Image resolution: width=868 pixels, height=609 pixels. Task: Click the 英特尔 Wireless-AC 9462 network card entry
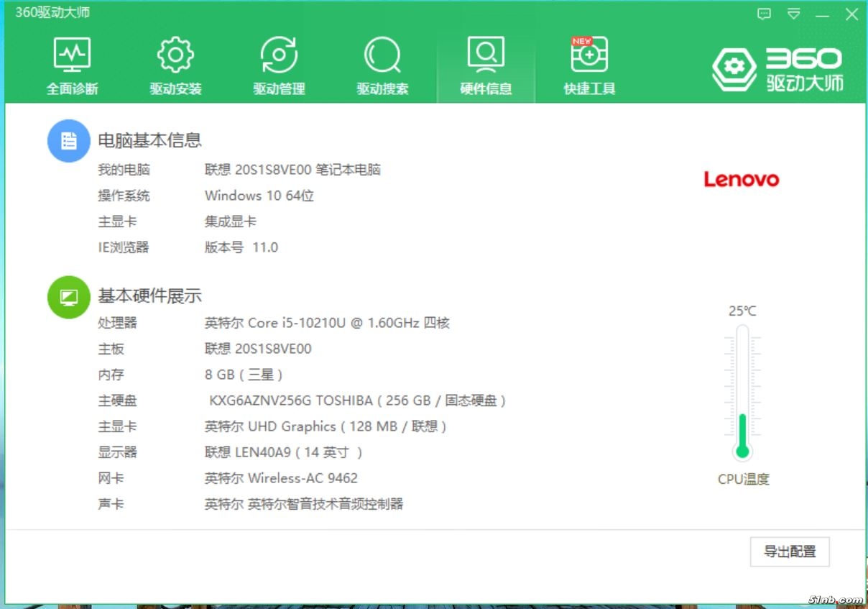click(x=281, y=478)
